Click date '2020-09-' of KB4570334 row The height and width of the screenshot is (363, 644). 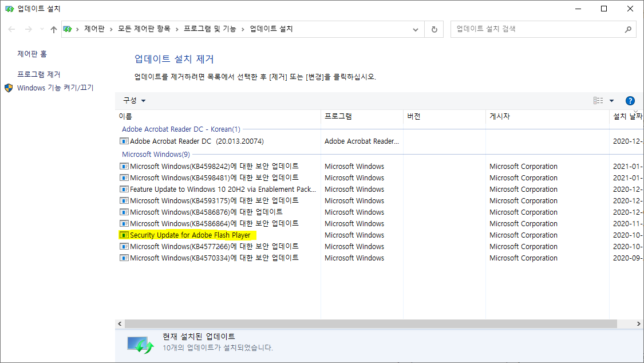627,258
